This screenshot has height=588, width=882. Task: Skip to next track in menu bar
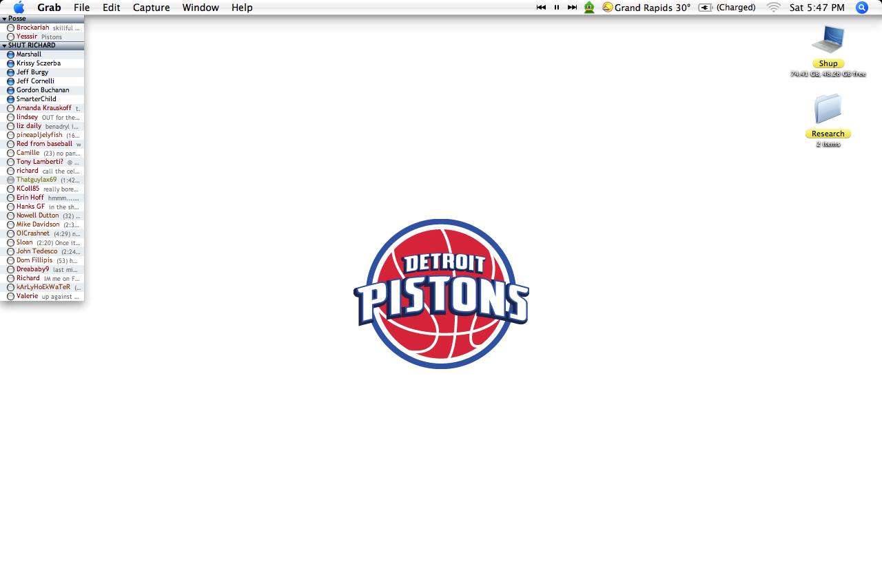[x=572, y=8]
